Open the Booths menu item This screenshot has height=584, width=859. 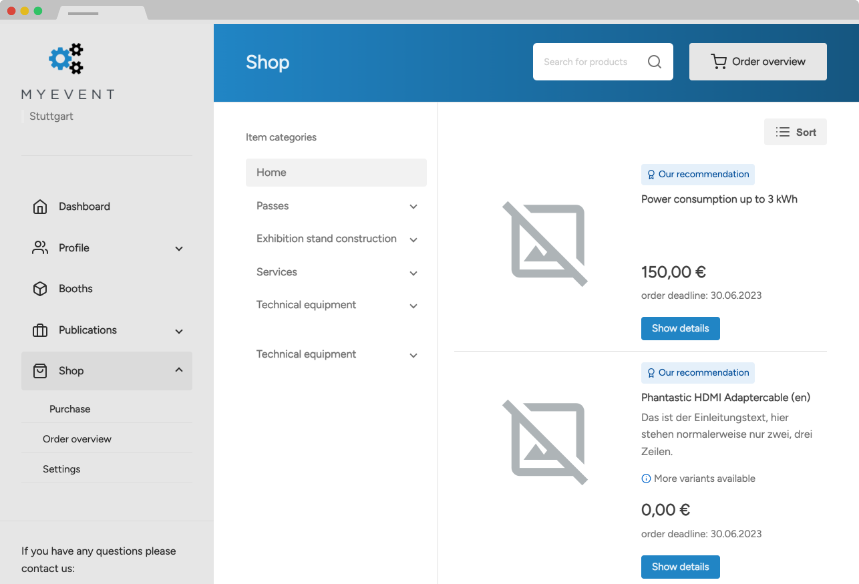click(106, 289)
